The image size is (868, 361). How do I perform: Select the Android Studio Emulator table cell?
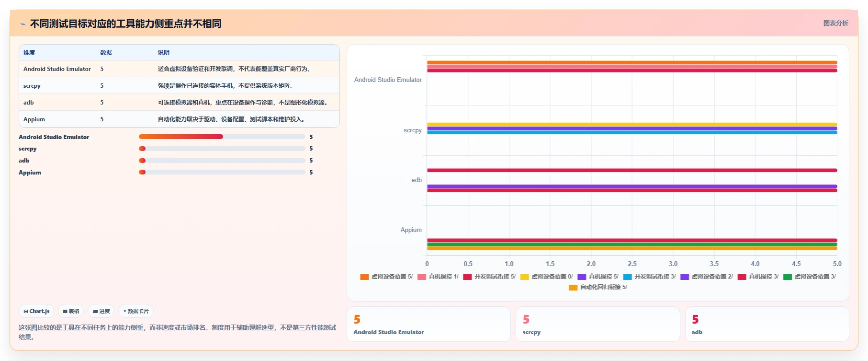point(57,69)
